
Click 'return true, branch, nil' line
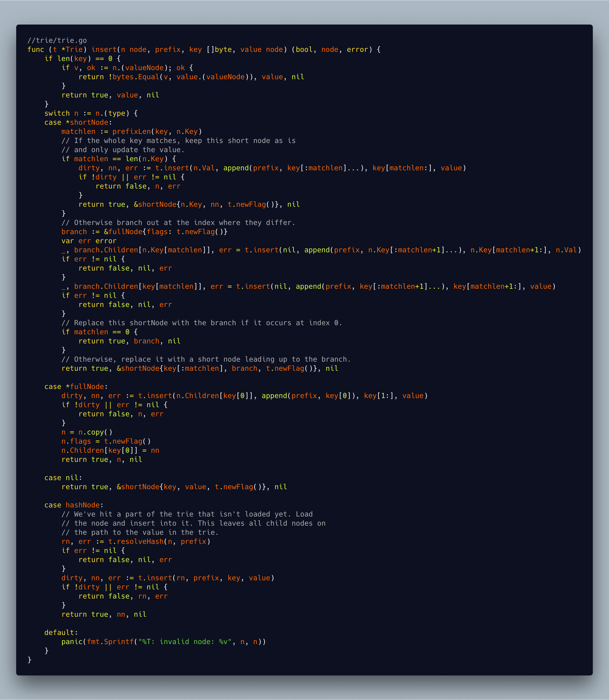coord(129,341)
